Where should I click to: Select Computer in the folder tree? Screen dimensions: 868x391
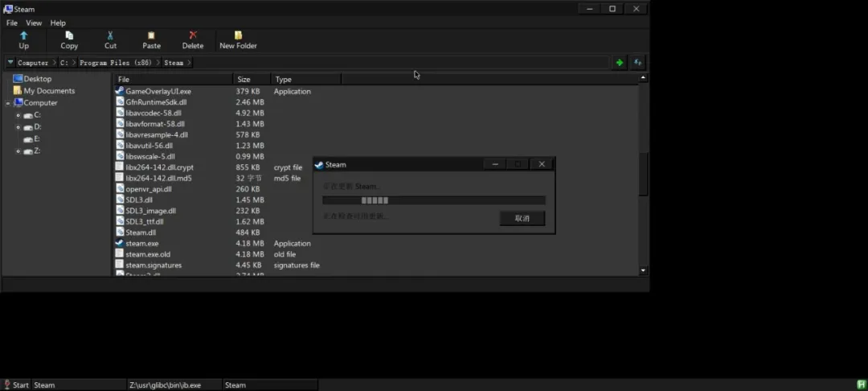36,103
